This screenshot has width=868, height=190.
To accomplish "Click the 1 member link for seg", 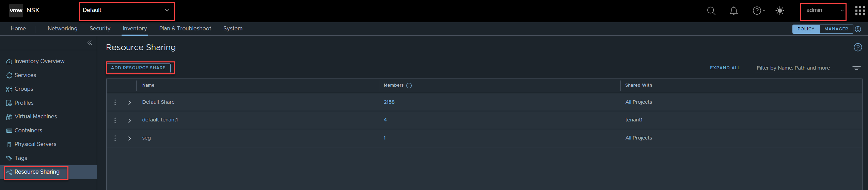I will [384, 138].
